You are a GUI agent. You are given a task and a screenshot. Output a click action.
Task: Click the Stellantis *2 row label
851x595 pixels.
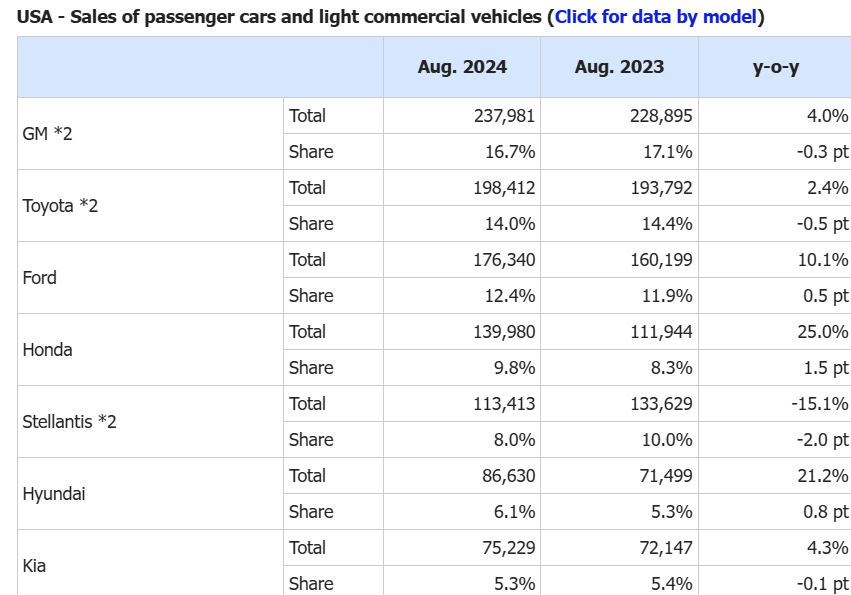[x=69, y=421]
